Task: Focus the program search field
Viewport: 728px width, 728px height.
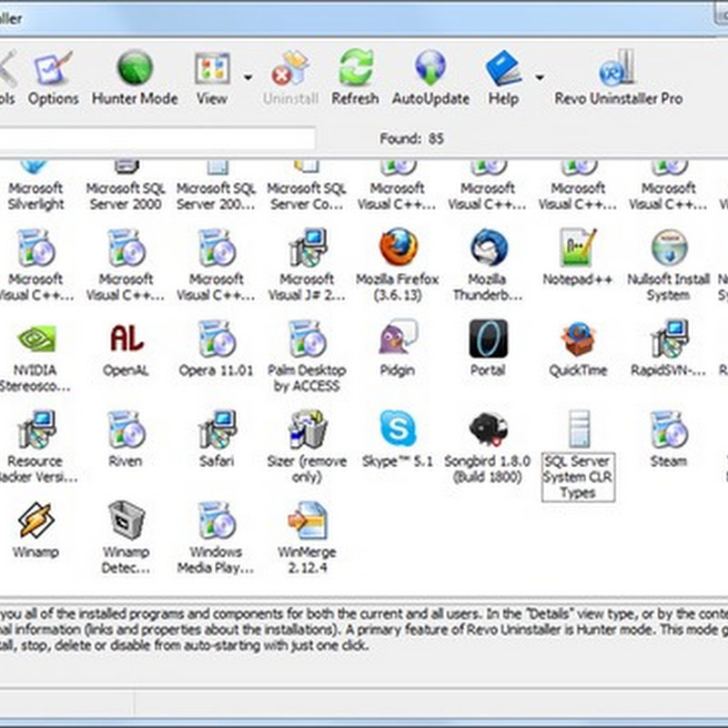Action: 157,138
